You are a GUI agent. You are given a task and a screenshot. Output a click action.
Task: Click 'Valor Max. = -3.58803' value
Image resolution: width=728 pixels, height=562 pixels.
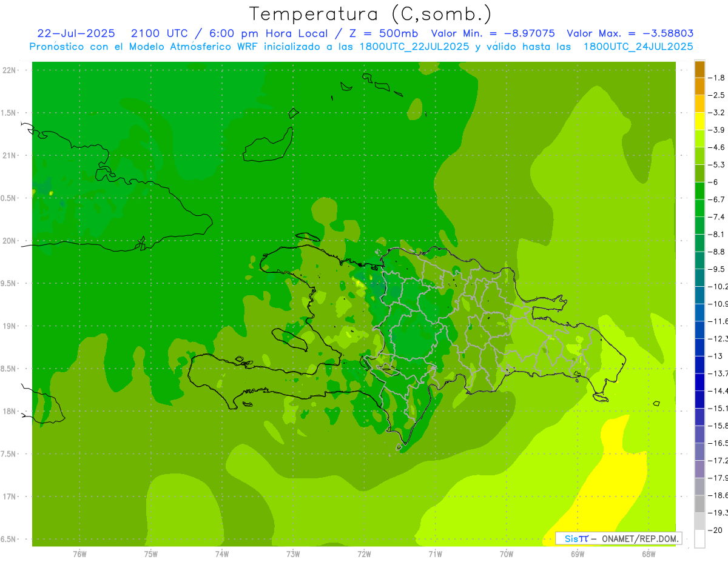click(630, 33)
